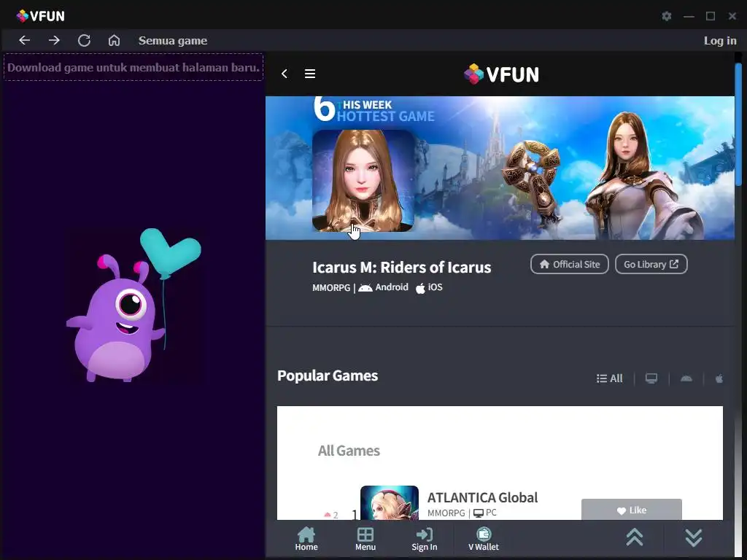Like the ATLANTICA Global game

coord(631,510)
